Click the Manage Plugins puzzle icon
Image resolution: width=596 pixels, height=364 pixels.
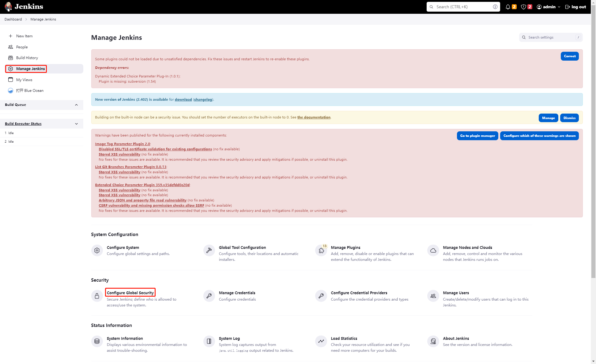[x=321, y=250]
